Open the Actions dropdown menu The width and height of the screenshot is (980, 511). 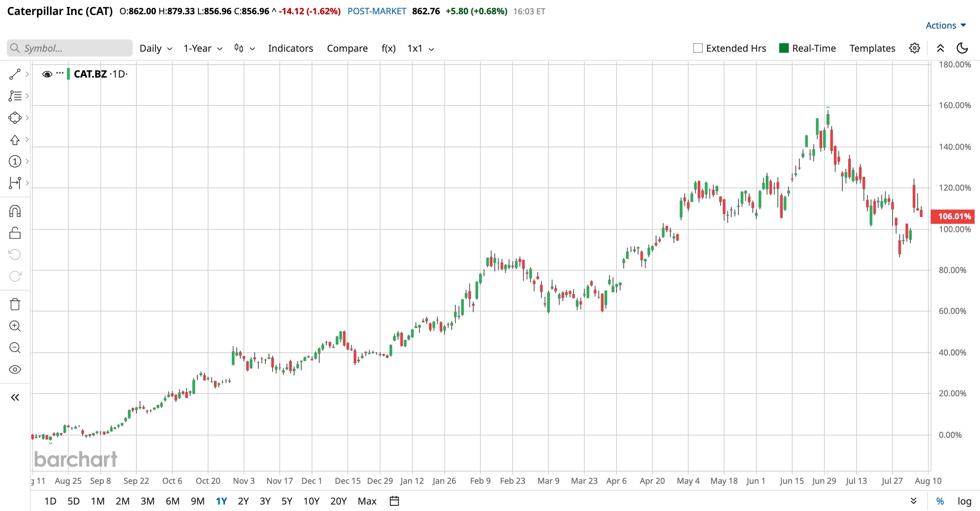pos(946,26)
